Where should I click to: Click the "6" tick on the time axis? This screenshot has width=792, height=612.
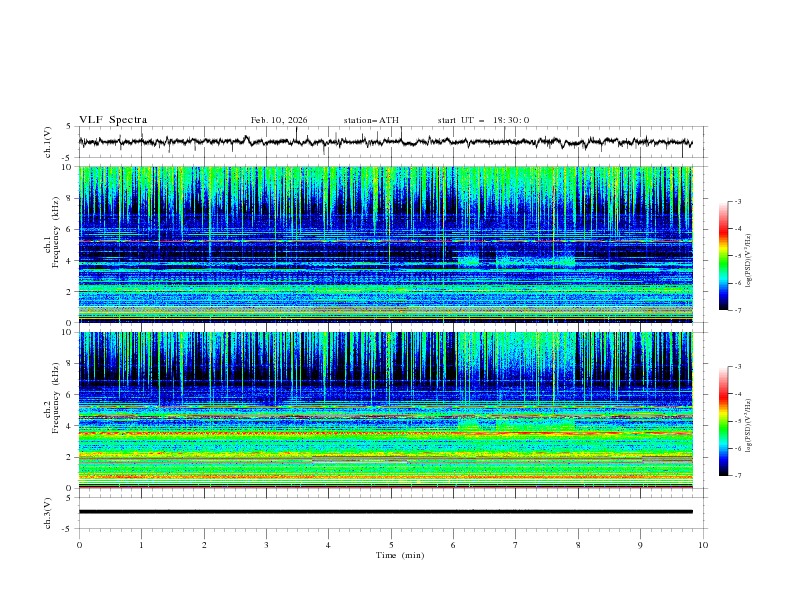point(453,545)
